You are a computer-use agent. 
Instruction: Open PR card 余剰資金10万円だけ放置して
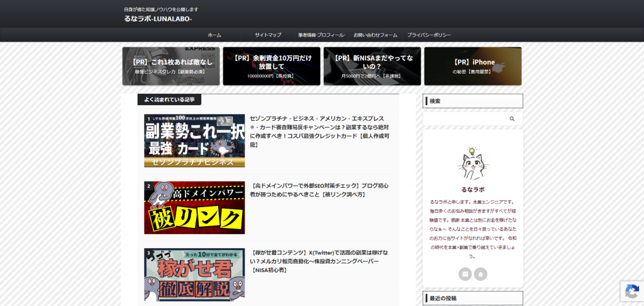click(x=272, y=66)
